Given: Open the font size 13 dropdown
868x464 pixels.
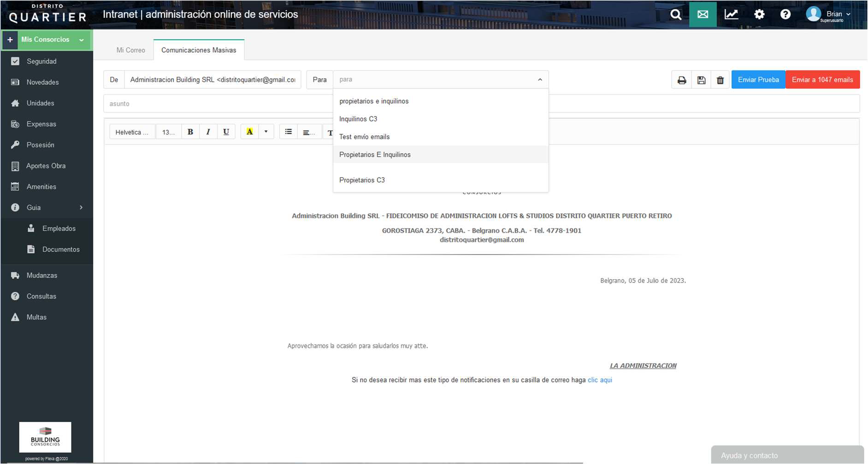Looking at the screenshot, I should 168,132.
